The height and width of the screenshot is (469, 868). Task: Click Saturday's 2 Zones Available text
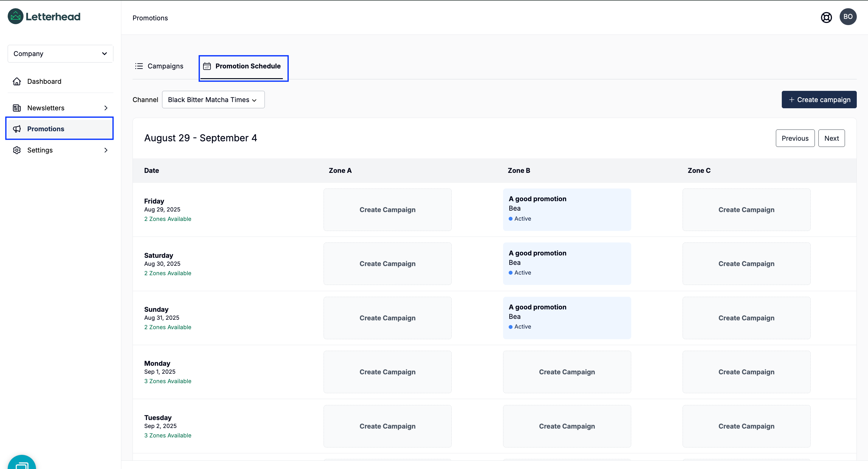(168, 273)
